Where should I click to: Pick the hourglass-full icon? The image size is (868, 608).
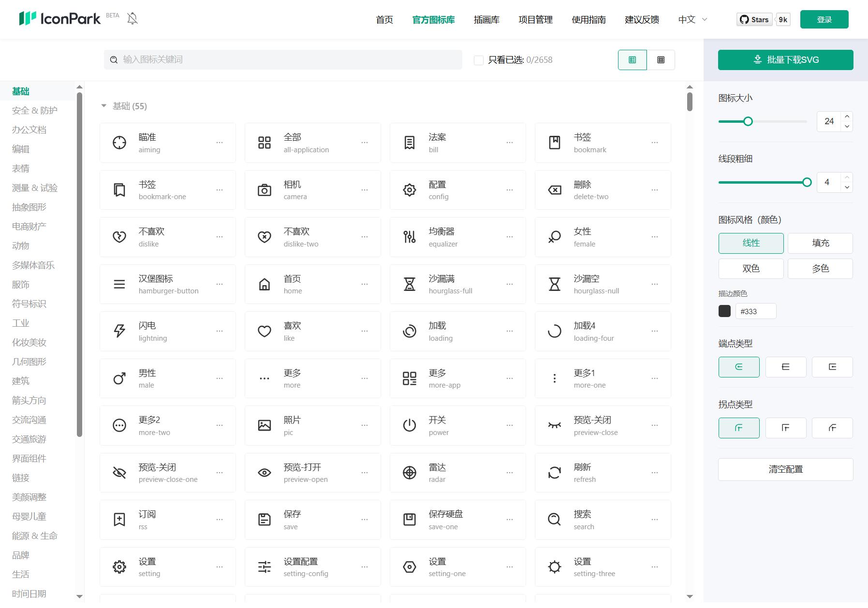[x=410, y=284]
